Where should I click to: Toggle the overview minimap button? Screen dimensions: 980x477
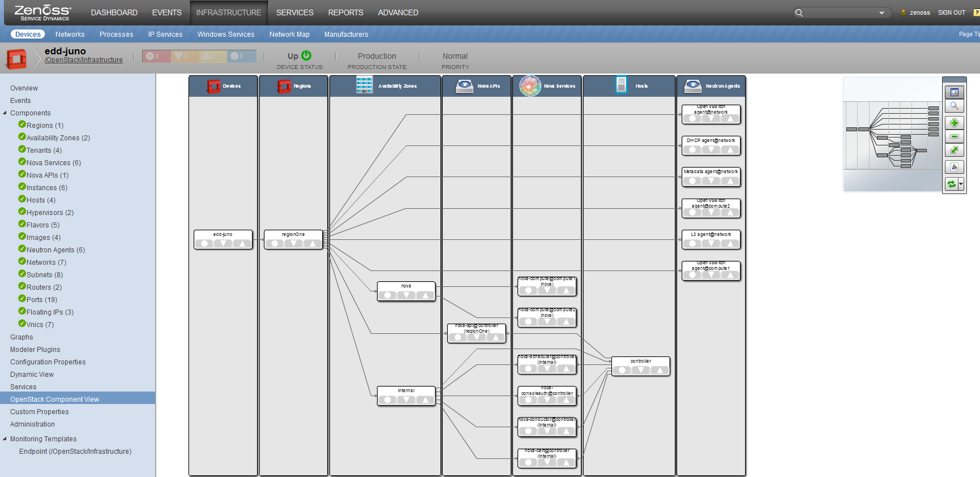(x=954, y=92)
